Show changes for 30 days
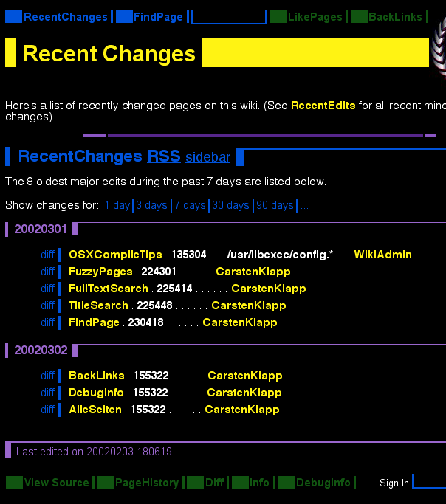This screenshot has width=446, height=504. click(x=230, y=205)
